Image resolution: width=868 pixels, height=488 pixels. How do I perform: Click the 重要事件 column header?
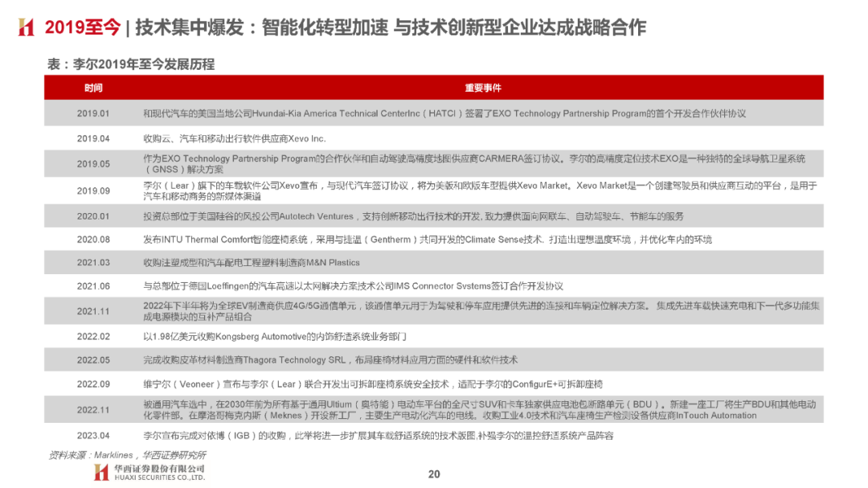483,88
